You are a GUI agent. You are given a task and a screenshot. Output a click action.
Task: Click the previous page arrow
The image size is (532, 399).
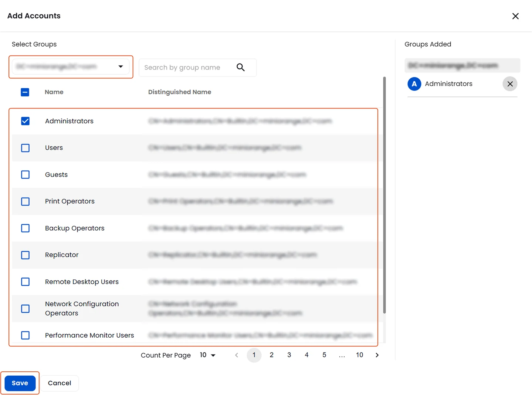(x=236, y=355)
